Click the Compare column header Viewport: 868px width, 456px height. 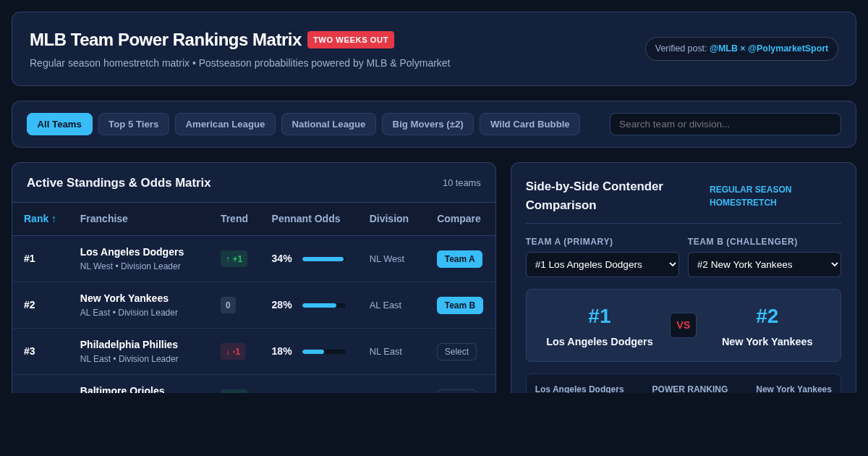[459, 219]
